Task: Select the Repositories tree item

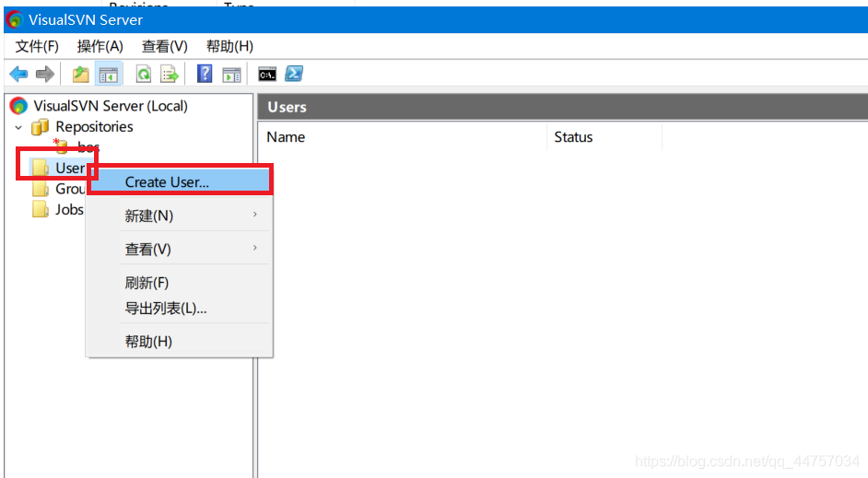Action: 95,127
